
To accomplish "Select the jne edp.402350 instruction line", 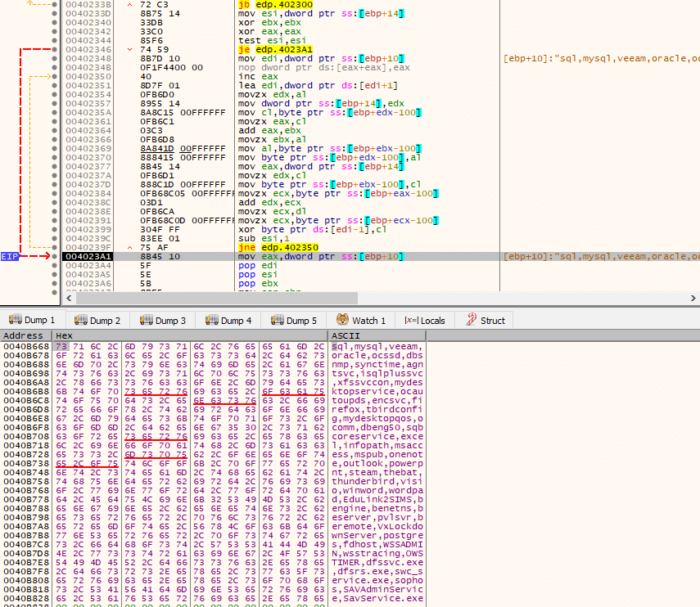I will pyautogui.click(x=279, y=248).
